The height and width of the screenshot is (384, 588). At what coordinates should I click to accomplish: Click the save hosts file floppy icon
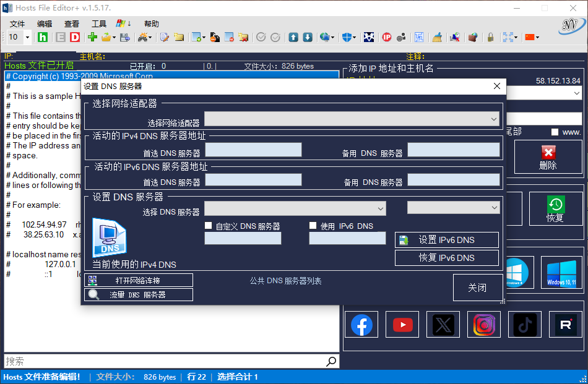(123, 37)
